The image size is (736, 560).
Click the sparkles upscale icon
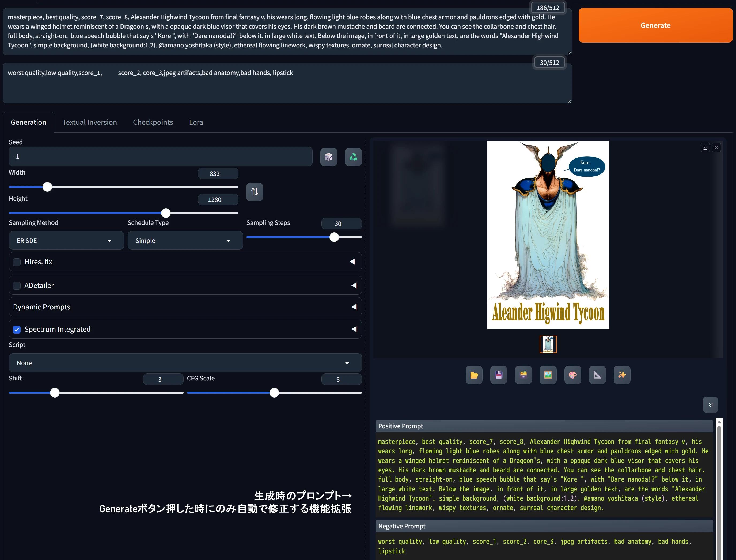[622, 375]
